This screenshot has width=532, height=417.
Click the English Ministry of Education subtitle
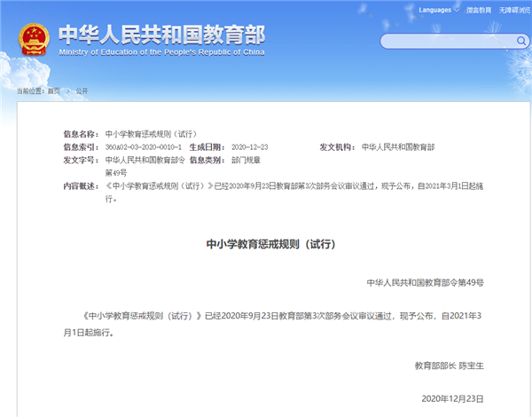click(x=160, y=52)
